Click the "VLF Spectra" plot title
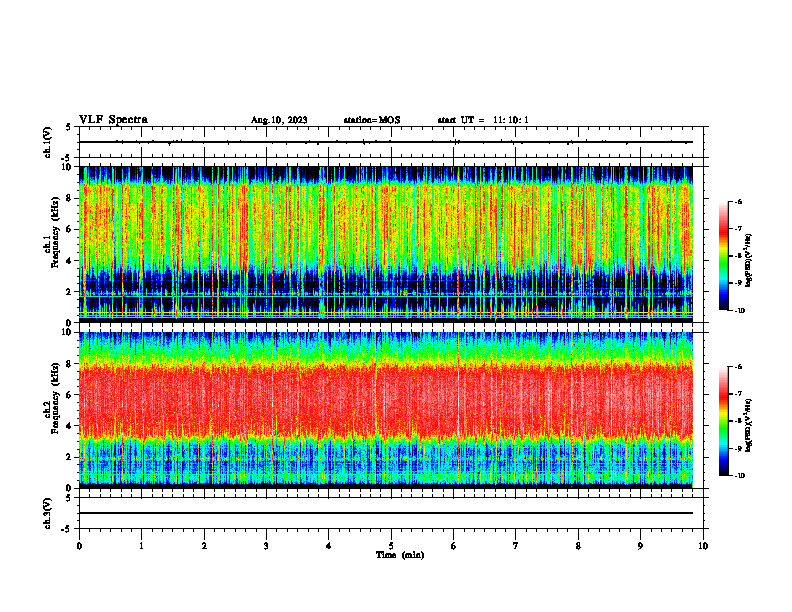The height and width of the screenshot is (612, 792). pyautogui.click(x=113, y=119)
